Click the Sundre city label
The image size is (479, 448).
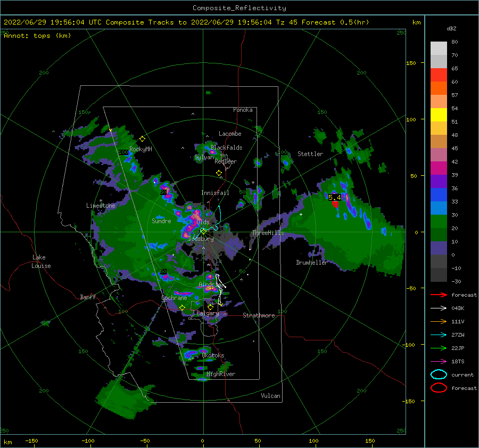(161, 221)
